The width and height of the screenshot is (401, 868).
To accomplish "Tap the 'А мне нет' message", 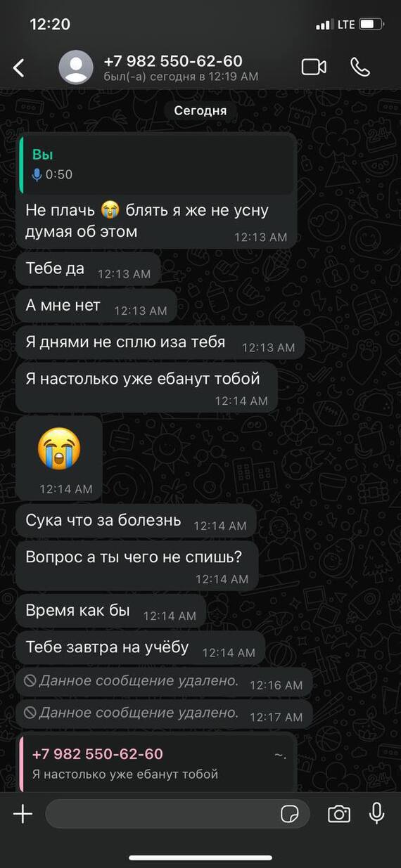I will [96, 306].
